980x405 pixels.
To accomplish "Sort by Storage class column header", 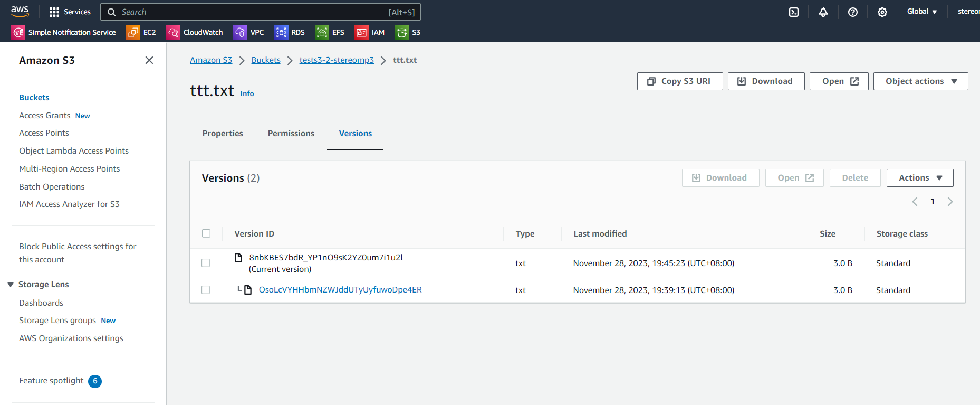I will coord(902,234).
